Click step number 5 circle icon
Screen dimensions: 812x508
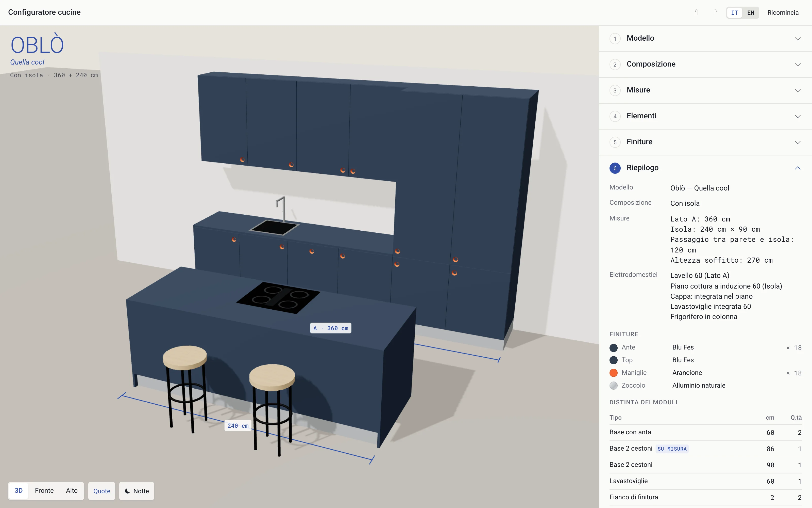pos(615,142)
